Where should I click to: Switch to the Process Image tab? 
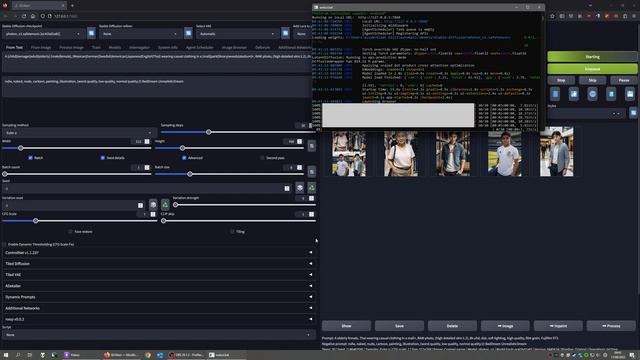(x=71, y=47)
